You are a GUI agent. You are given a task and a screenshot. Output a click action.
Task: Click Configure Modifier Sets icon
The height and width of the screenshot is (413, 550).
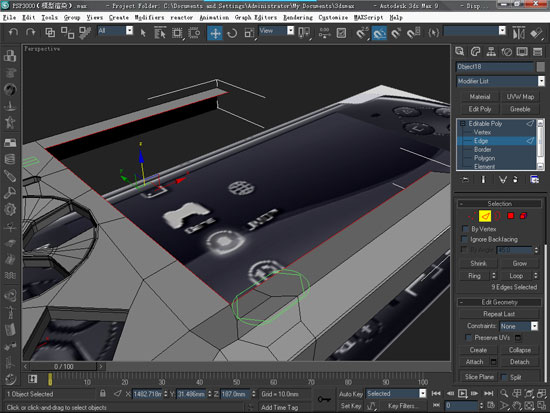tap(534, 180)
